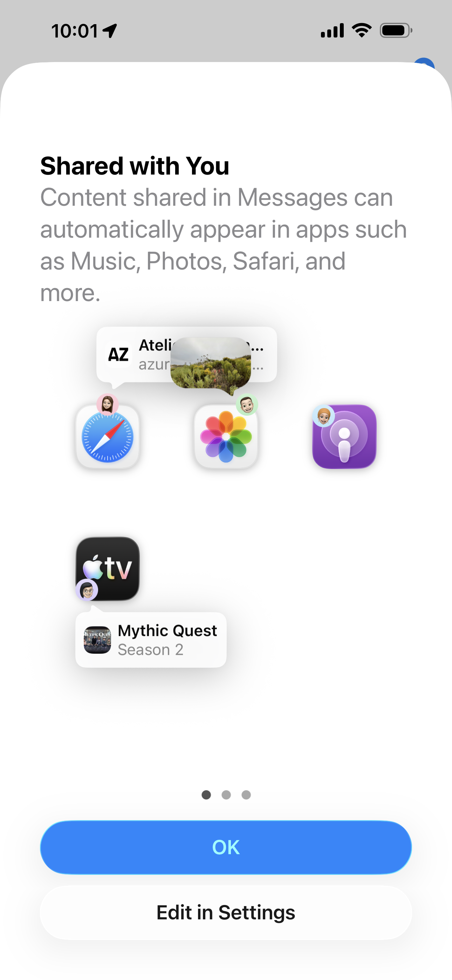Tap Edit in Settings button
452x980 pixels.
coord(226,912)
